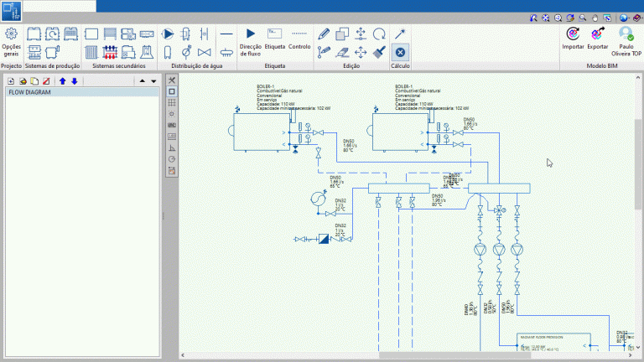Image resolution: width=644 pixels, height=362 pixels.
Task: Insert manifold collector below pipe tool
Action: 226,52
